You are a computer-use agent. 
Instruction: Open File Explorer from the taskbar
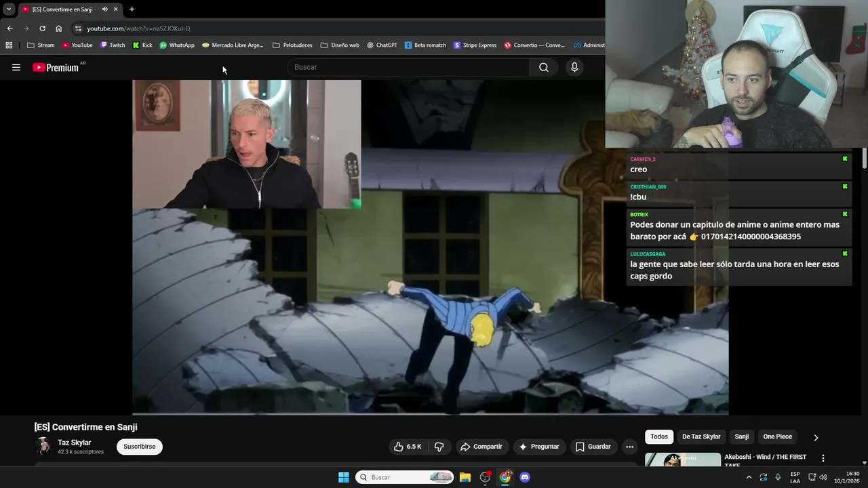point(465,477)
